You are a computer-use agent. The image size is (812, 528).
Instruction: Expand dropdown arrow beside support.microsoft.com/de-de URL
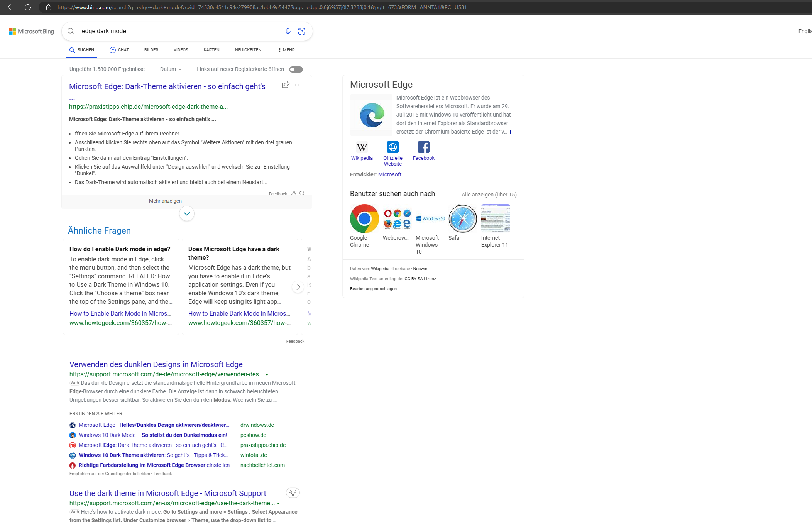(267, 375)
